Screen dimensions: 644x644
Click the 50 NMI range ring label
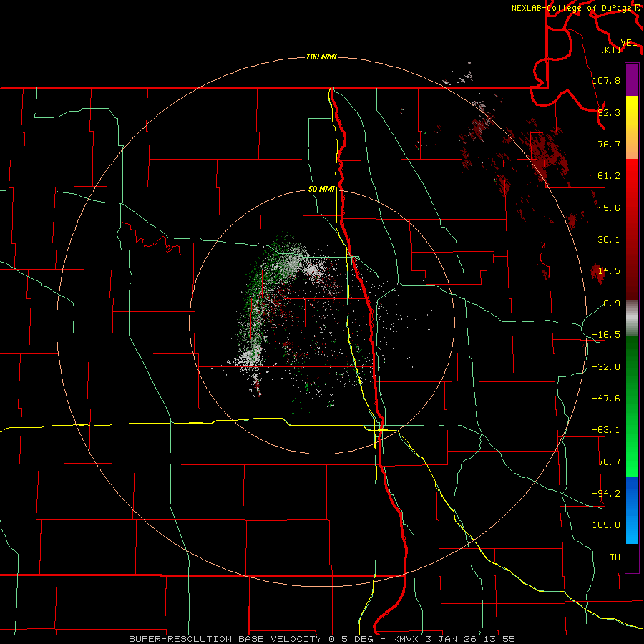coord(321,190)
